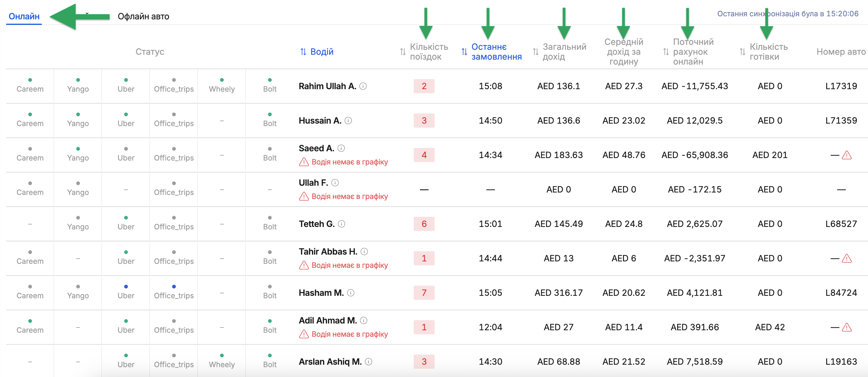This screenshot has height=377, width=868.
Task: Click cash amount AED 42
Action: pyautogui.click(x=770, y=327)
